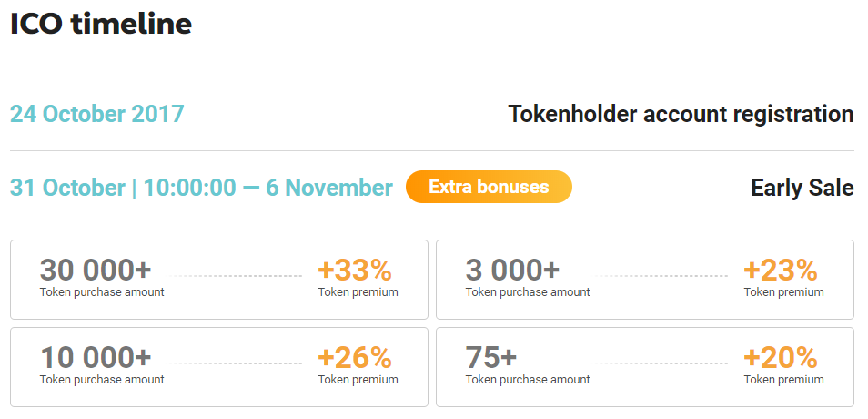Click Token purchase amount under 75+
This screenshot has width=868, height=419.
coord(528,380)
